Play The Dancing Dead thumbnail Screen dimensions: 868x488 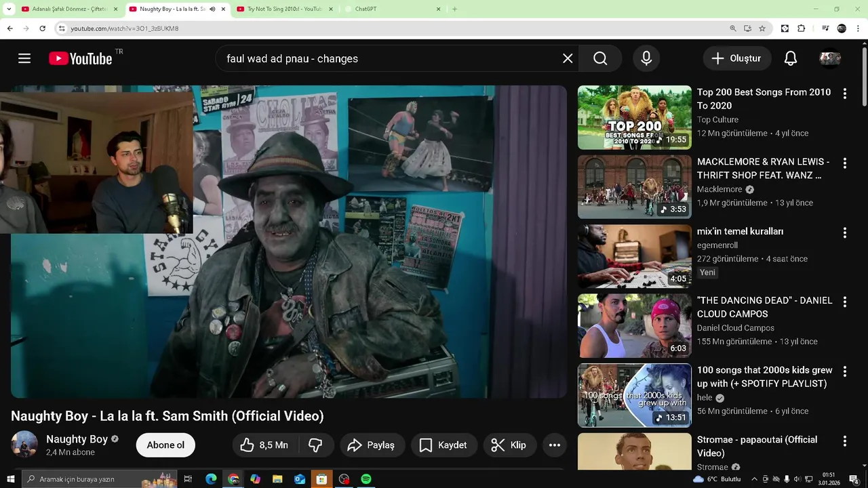635,325
